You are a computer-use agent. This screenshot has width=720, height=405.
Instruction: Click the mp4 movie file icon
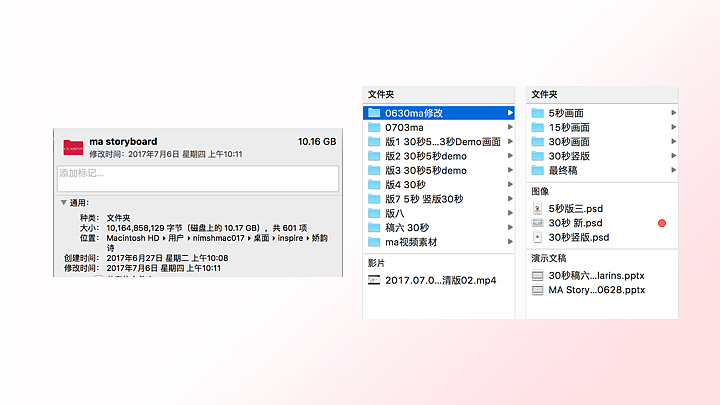click(x=374, y=280)
